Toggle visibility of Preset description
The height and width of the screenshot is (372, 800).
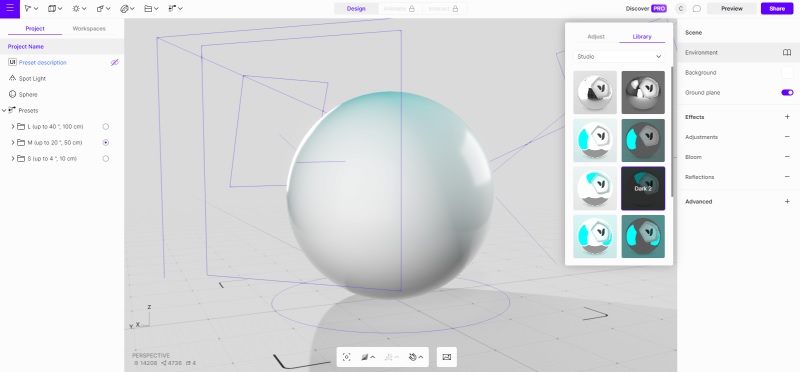[x=115, y=62]
